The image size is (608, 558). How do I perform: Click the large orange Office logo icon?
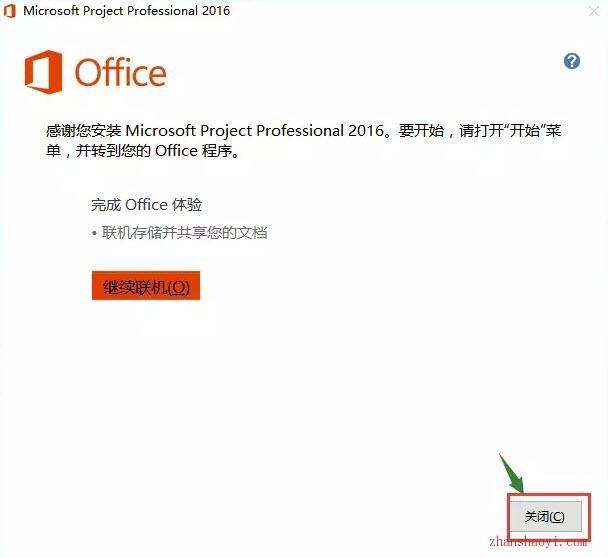[43, 72]
